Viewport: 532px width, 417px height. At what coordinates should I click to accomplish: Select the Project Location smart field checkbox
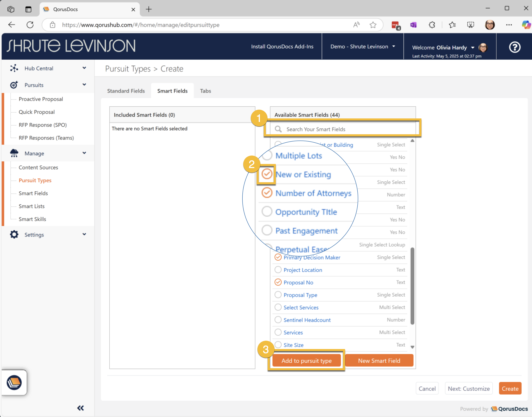click(278, 270)
